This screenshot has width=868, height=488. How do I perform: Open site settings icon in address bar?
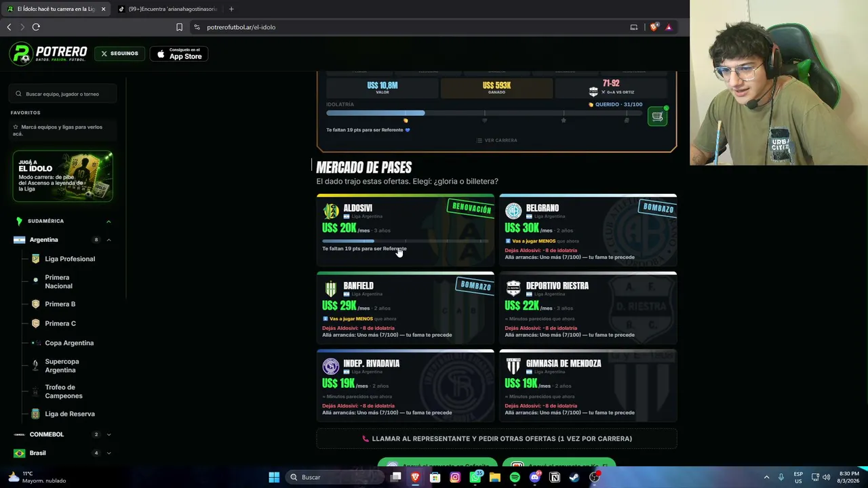click(197, 27)
